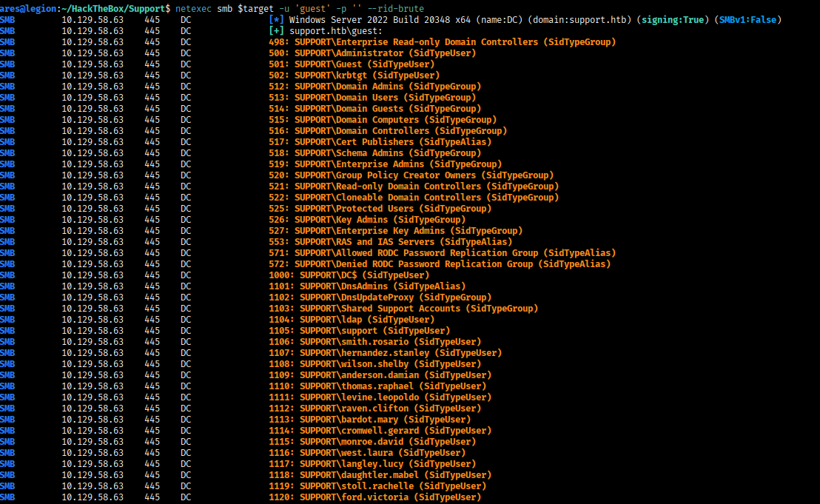Click the 'bardot.mary' user entry
Viewport: 820px width, 504px height.
point(370,420)
